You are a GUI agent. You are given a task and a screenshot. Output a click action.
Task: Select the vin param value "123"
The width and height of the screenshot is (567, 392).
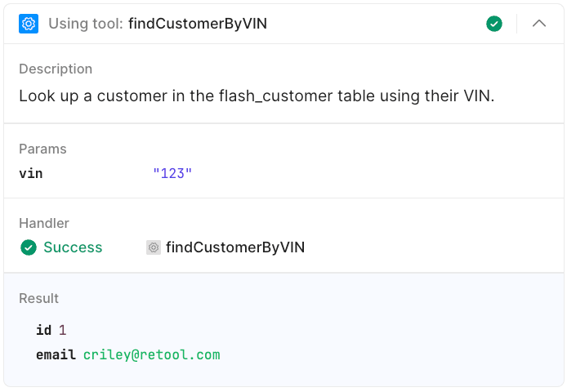[x=172, y=173]
